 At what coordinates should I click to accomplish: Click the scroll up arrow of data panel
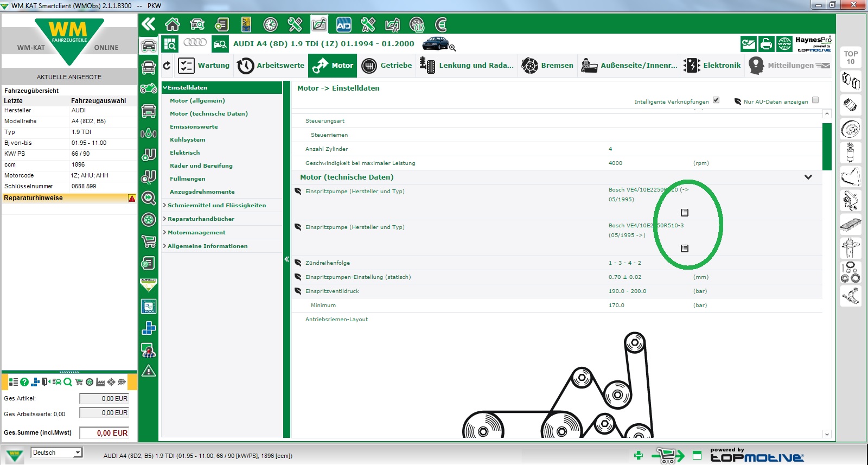(x=827, y=114)
